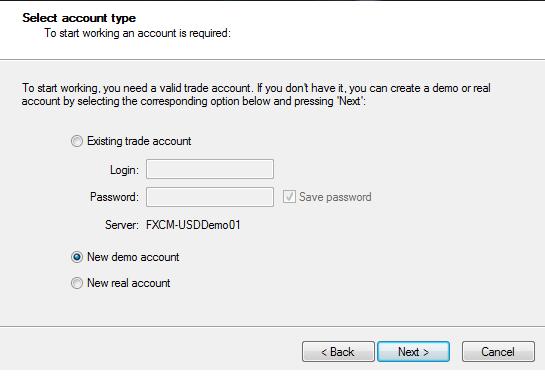This screenshot has width=545, height=384.
Task: Click inside the Login input field
Action: click(210, 169)
